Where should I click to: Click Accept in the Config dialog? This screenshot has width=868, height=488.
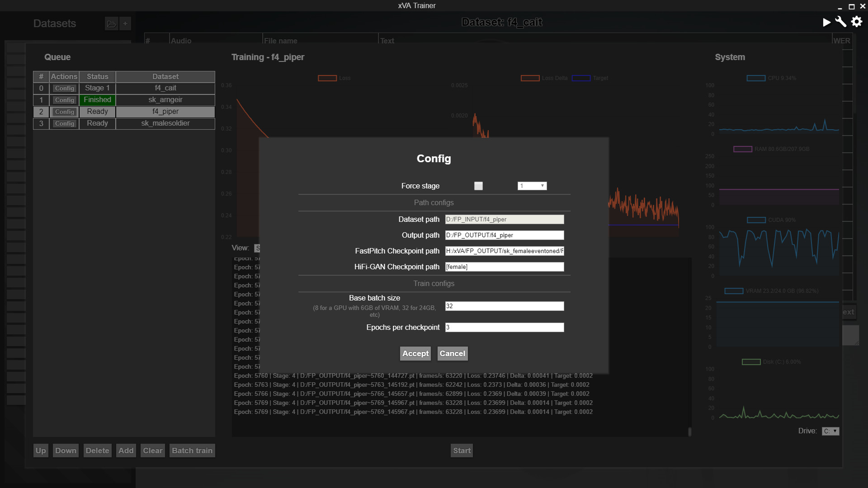tap(415, 353)
